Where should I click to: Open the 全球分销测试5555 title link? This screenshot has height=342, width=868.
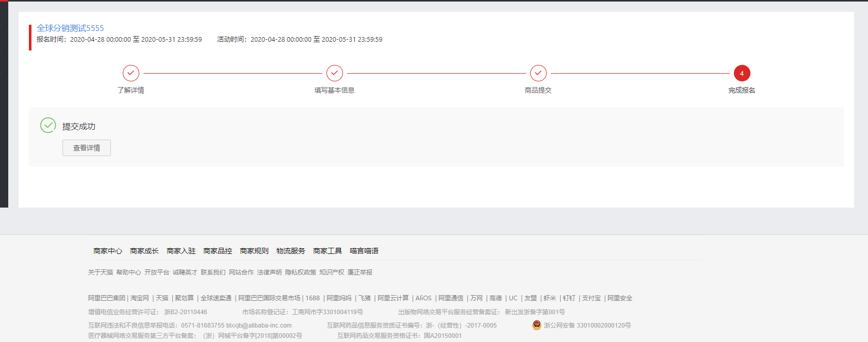[x=70, y=28]
